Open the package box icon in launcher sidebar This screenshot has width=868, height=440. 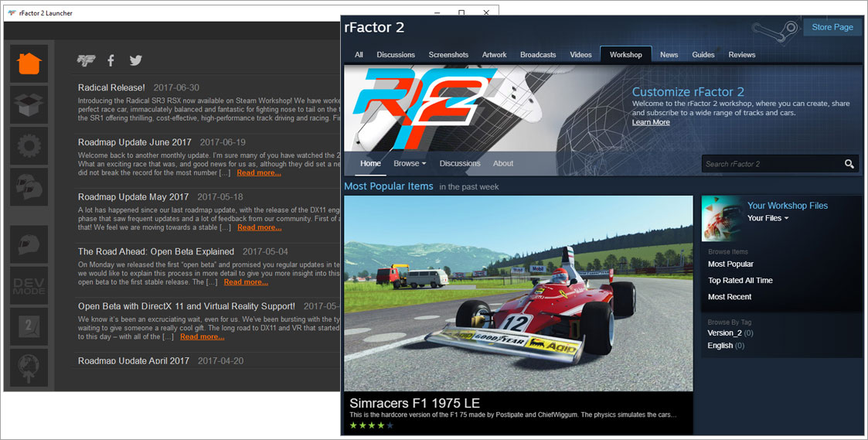click(x=29, y=104)
